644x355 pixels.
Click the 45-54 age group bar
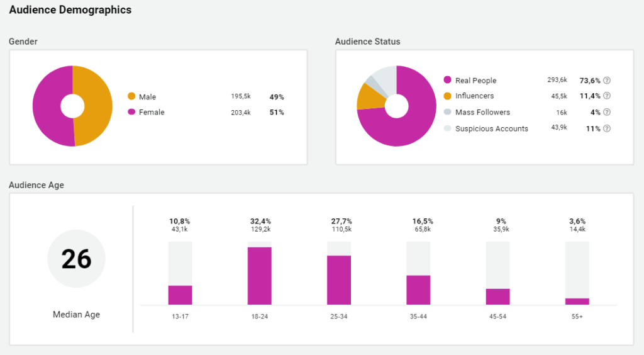point(497,296)
